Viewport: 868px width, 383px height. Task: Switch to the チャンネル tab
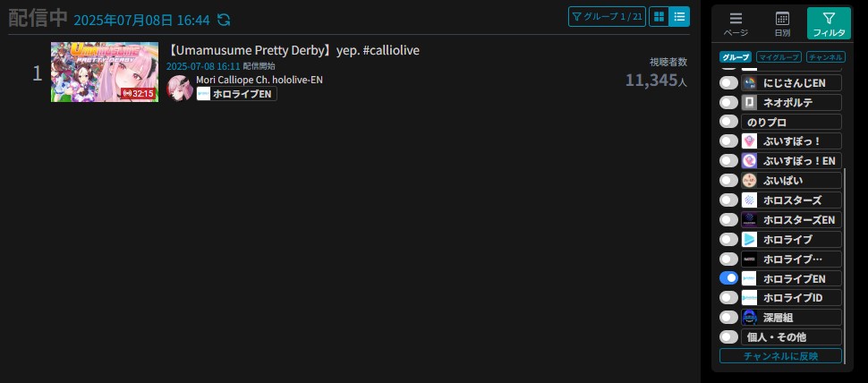pyautogui.click(x=825, y=57)
